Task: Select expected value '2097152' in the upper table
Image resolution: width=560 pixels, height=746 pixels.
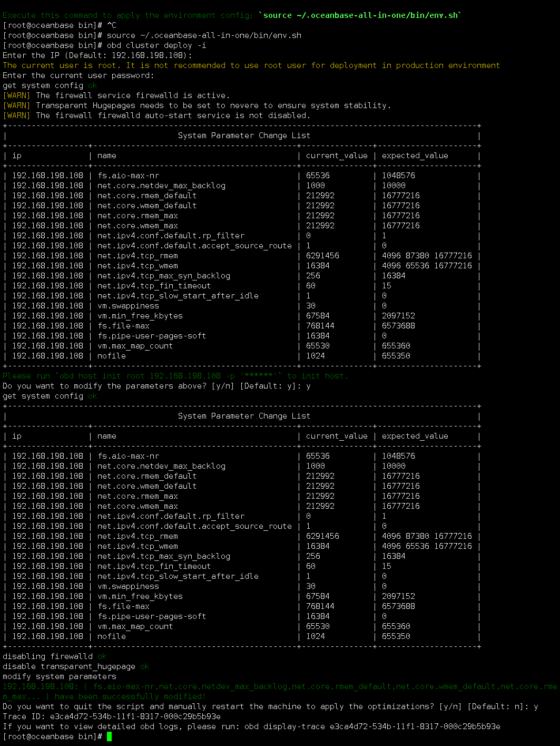Action: coord(398,316)
